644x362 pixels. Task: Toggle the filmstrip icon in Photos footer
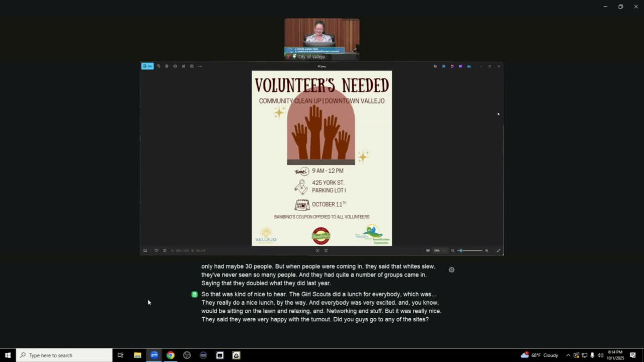[x=145, y=250]
